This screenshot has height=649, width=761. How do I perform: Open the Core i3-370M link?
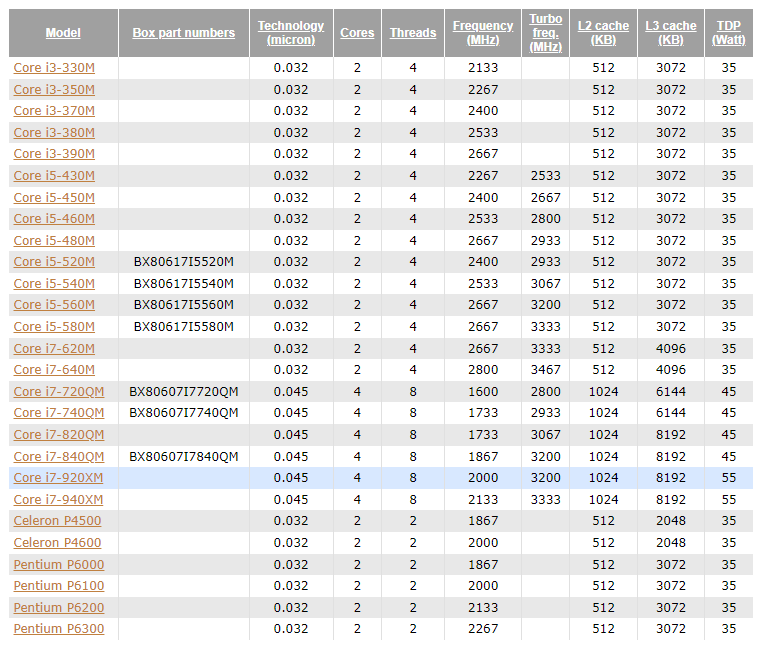click(54, 111)
